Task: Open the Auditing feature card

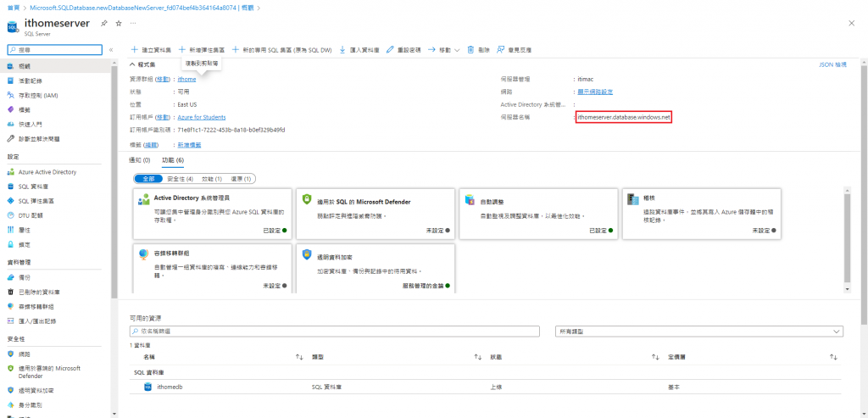Action: click(701, 214)
